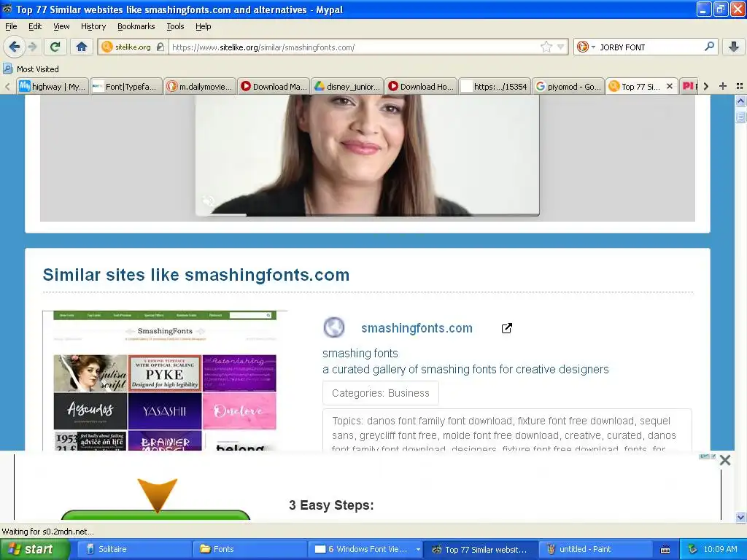Switch to the 'Font|Typefa...' tab
This screenshot has width=747, height=560.
[x=125, y=86]
